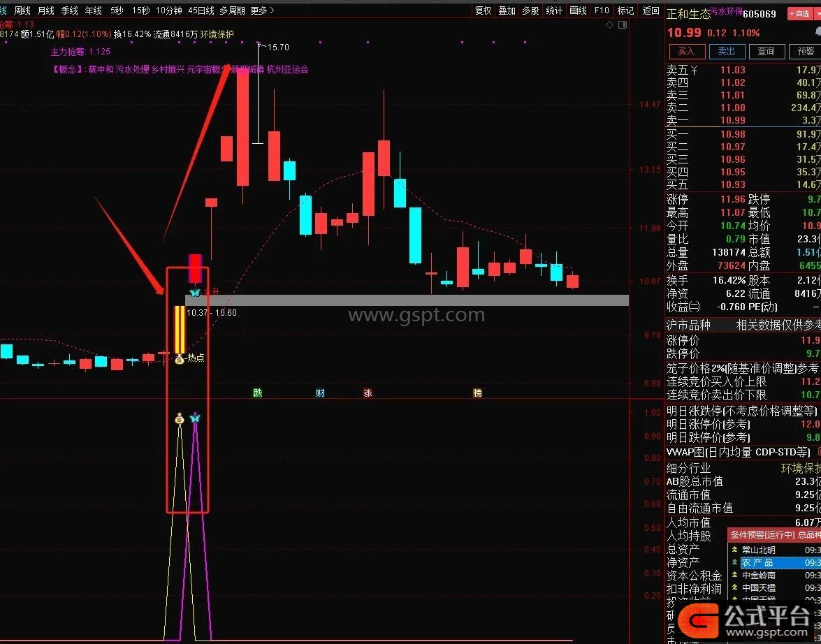Click arrow icon beside 中金岭南

point(734,575)
